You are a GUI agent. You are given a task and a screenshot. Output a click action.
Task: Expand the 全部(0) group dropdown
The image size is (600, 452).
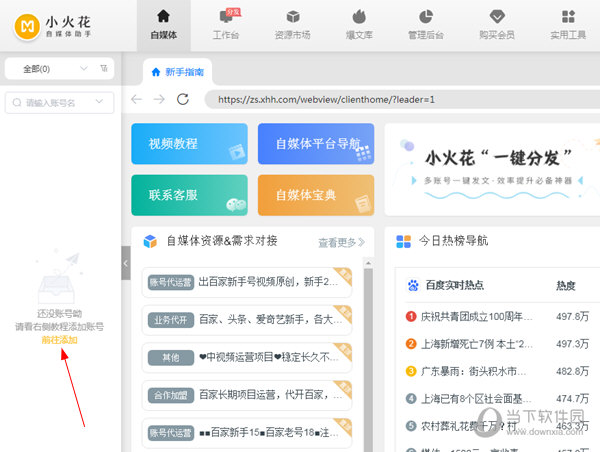tap(83, 69)
